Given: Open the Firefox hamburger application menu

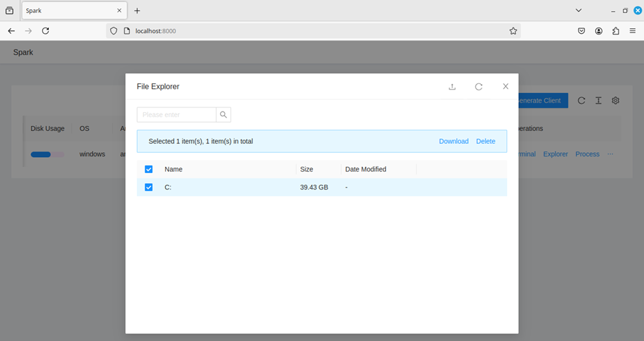Looking at the screenshot, I should 633,31.
